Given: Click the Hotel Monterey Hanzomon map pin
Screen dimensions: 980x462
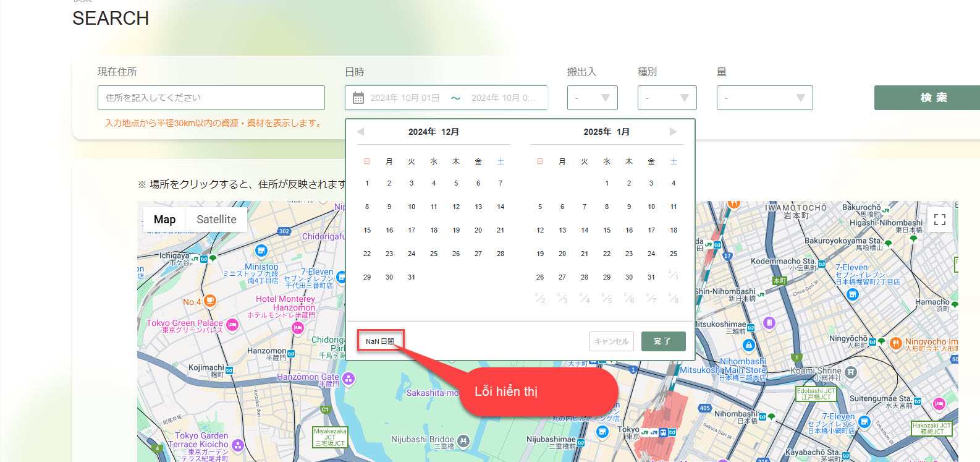Looking at the screenshot, I should [x=298, y=328].
